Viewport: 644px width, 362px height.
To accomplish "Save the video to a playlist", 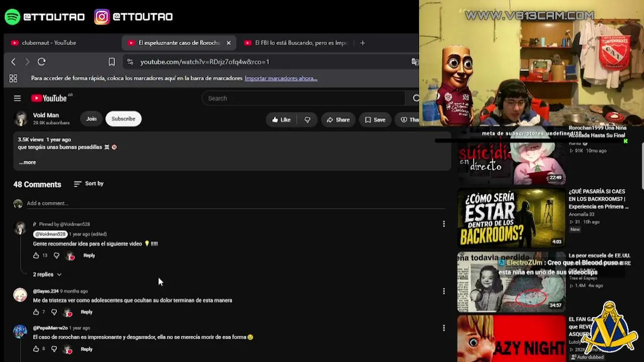I will 375,120.
